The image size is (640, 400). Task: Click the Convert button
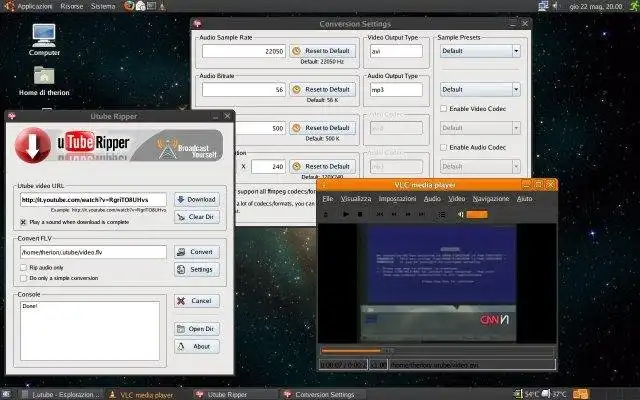[197, 252]
